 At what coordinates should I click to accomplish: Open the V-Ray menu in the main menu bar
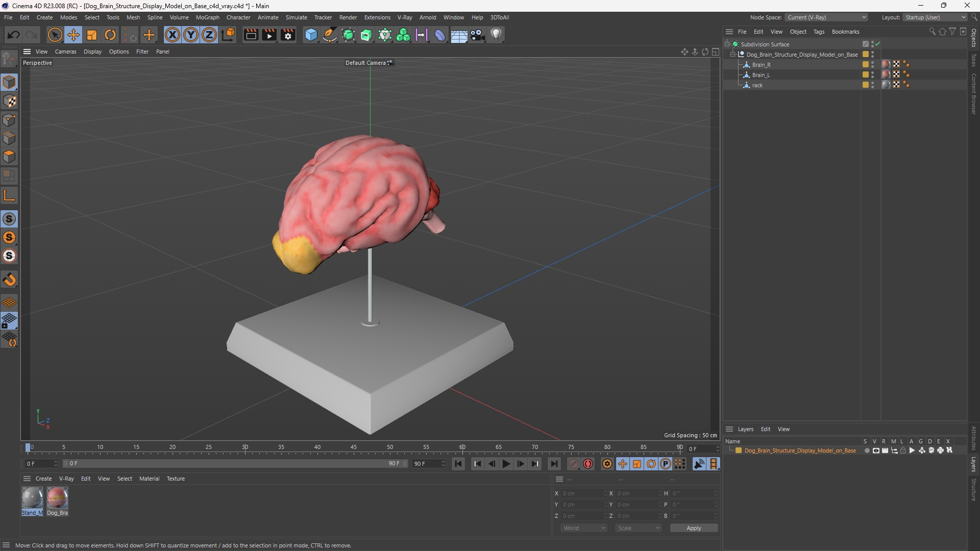point(405,17)
